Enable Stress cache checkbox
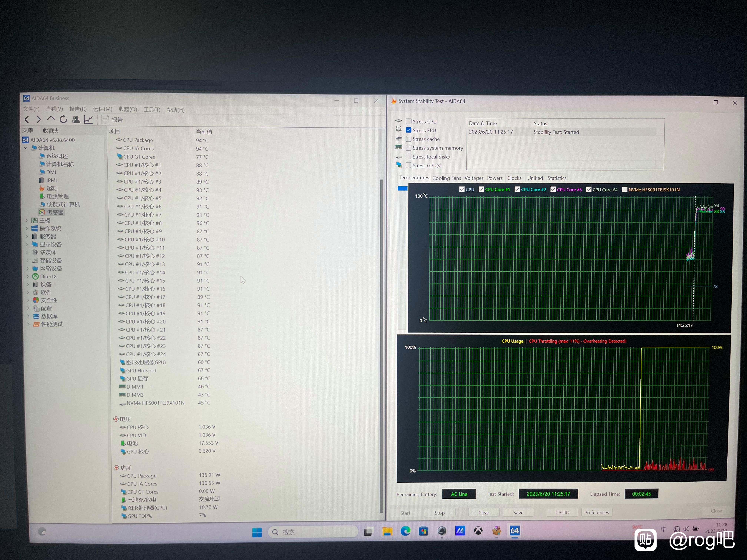This screenshot has height=560, width=747. [x=409, y=139]
